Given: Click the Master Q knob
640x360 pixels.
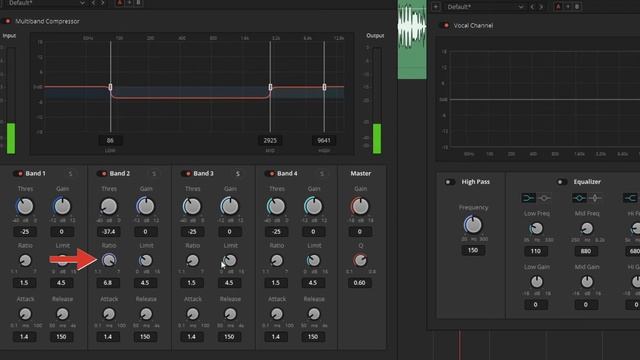Looking at the screenshot, I should pos(360,260).
